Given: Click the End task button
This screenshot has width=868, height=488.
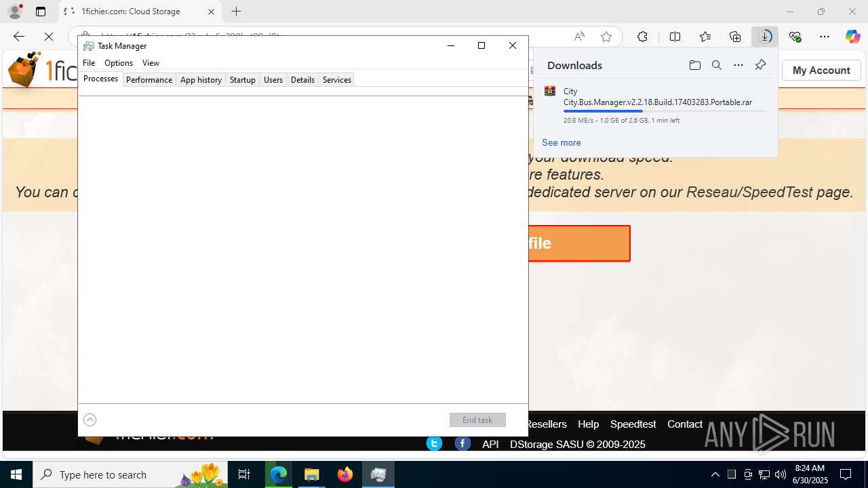Looking at the screenshot, I should click(x=477, y=420).
